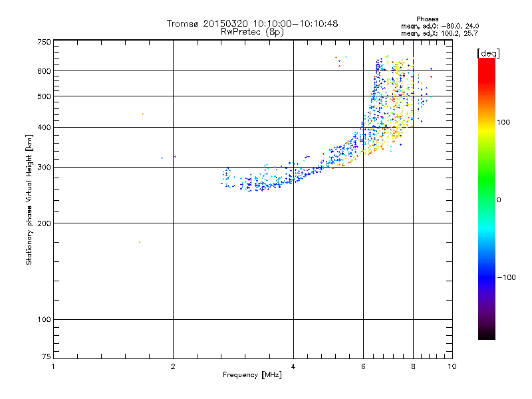Screen dimensions: 532x399
Task: Click the colorbar label '-100'
Action: point(506,277)
